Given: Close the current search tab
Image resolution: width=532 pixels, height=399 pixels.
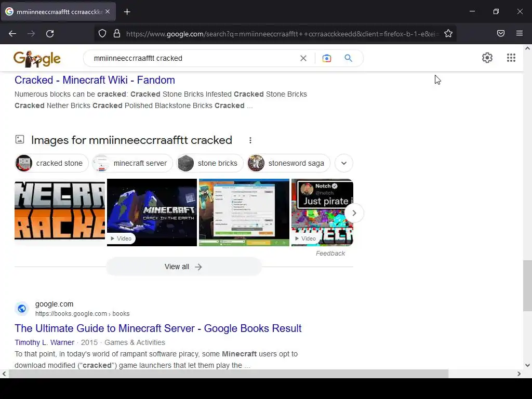Looking at the screenshot, I should [x=108, y=11].
